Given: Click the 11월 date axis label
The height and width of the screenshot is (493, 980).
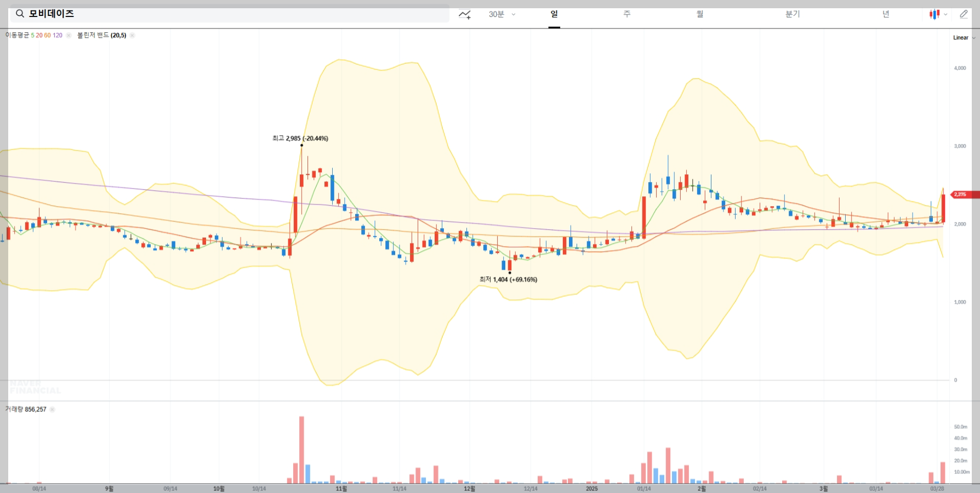Looking at the screenshot, I should [341, 489].
